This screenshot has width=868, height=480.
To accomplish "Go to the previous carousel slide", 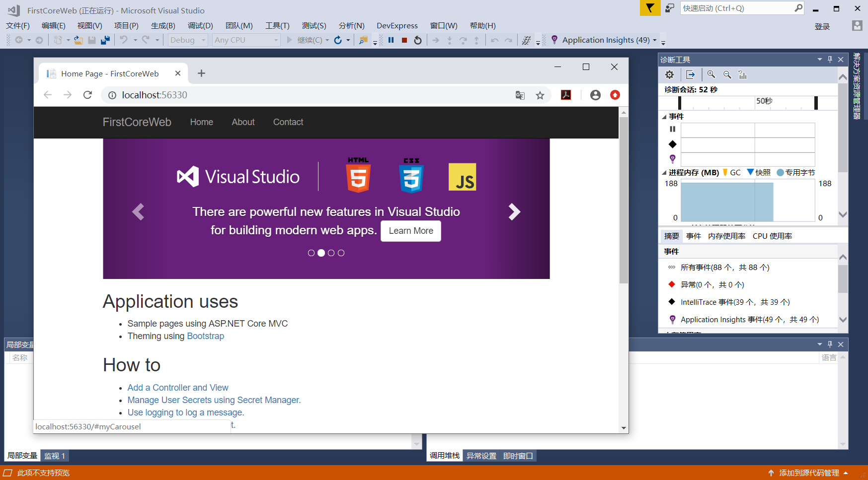I will pos(138,212).
